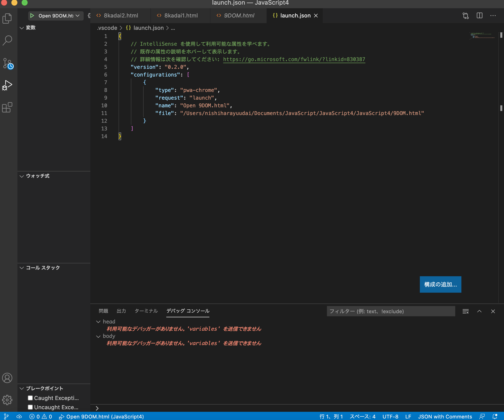This screenshot has height=420, width=504.
Task: Open the Accounts icon in activity bar
Action: pos(7,378)
